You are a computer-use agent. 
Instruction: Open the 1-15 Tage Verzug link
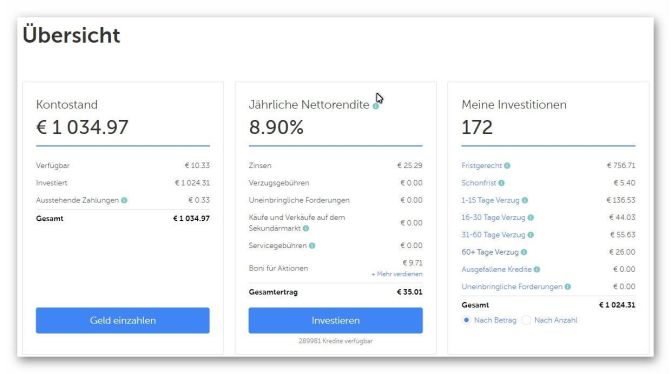point(490,200)
